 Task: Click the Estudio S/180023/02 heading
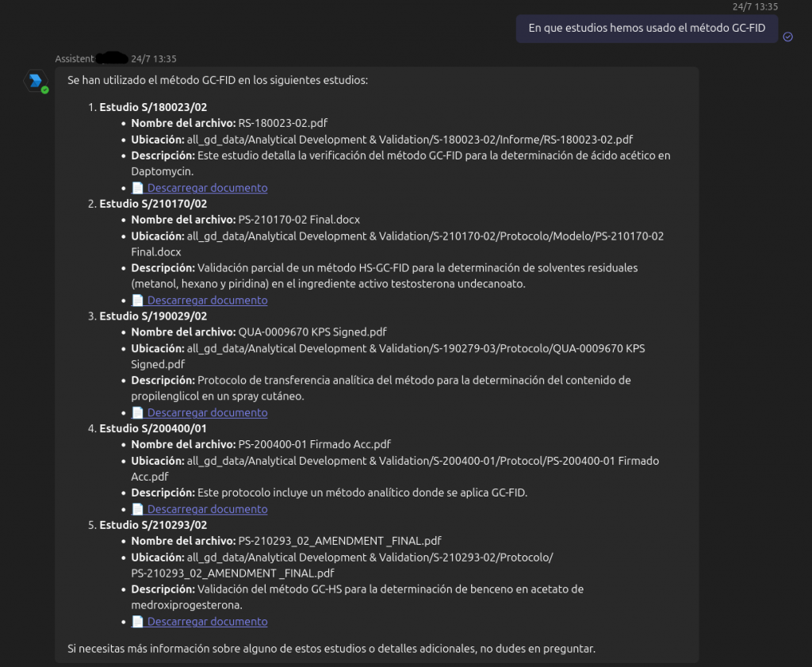tap(153, 107)
